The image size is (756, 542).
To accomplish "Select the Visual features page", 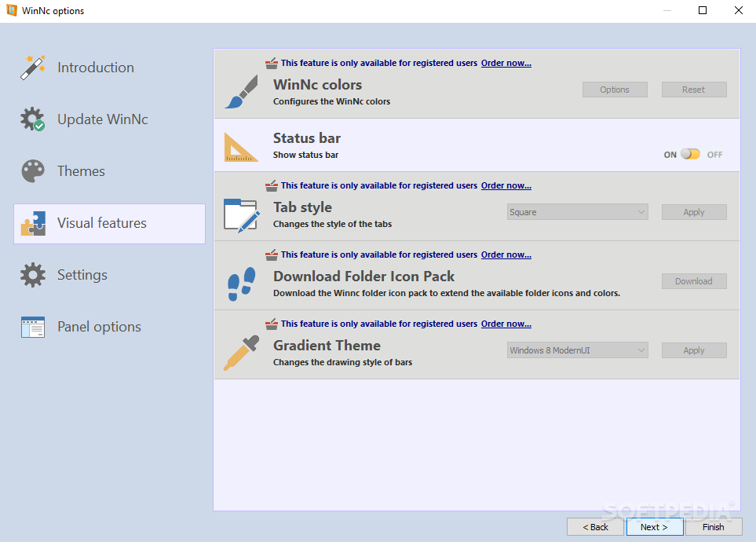I will point(109,223).
